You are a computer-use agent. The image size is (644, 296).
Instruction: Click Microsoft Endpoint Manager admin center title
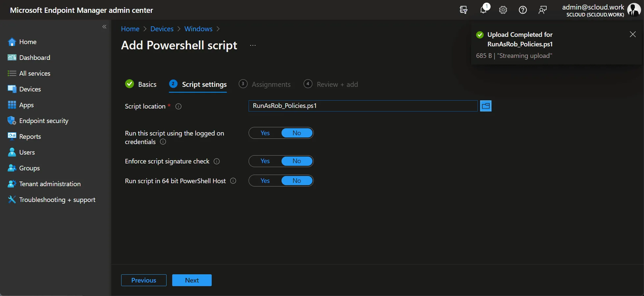click(81, 10)
